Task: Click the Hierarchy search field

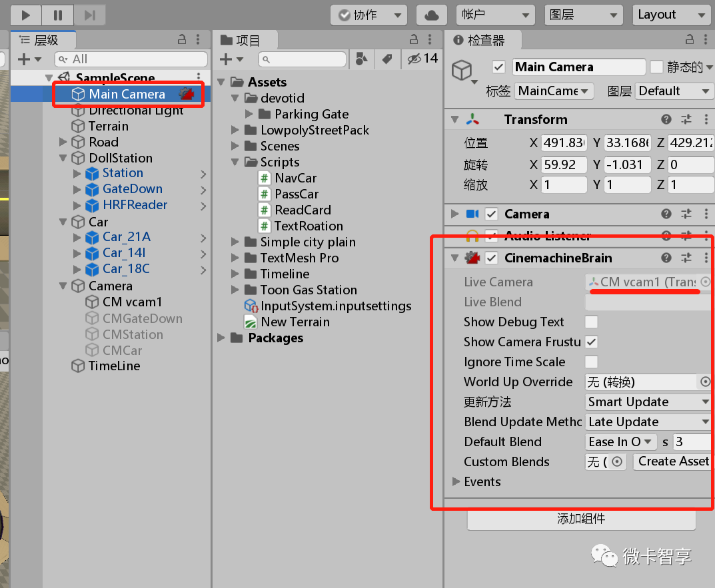Action: [x=131, y=59]
